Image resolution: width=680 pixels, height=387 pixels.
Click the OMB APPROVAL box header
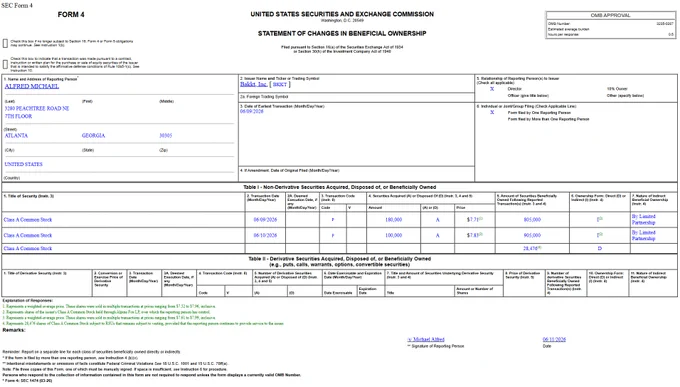click(611, 15)
